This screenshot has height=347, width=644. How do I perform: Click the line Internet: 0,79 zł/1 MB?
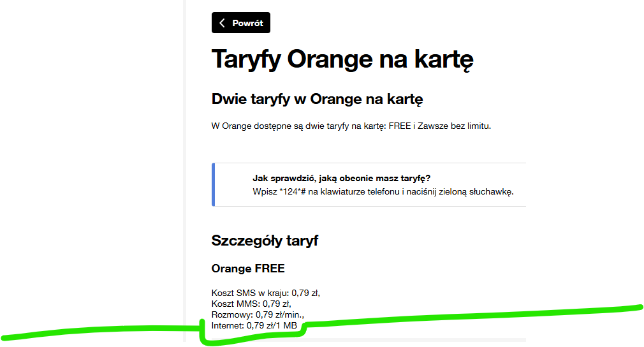pyautogui.click(x=254, y=326)
